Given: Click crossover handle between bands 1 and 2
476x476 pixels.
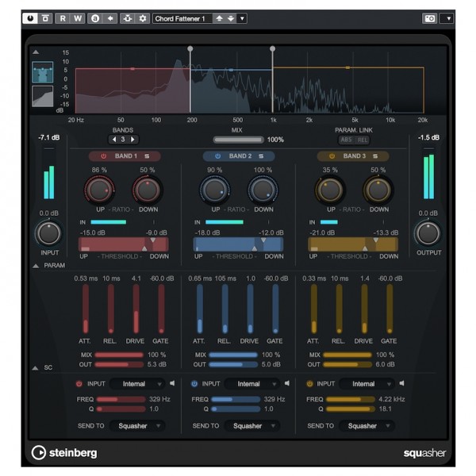Looking at the screenshot, I should 190,48.
